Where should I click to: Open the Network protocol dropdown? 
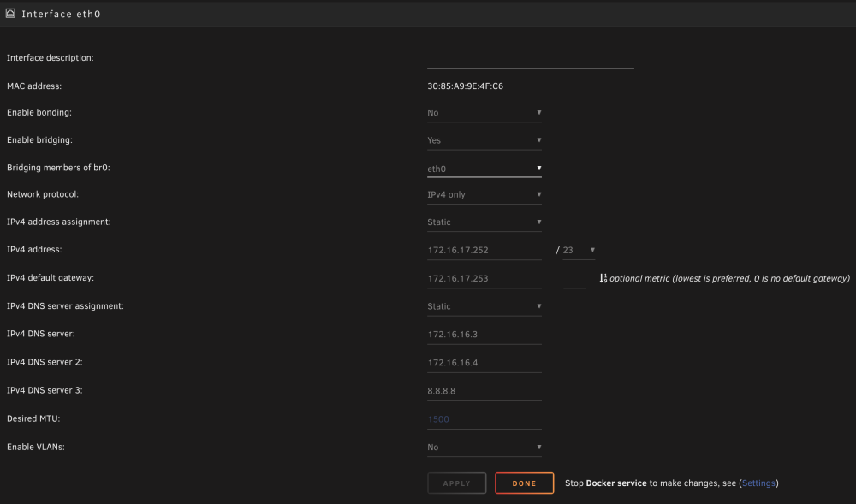pos(484,195)
